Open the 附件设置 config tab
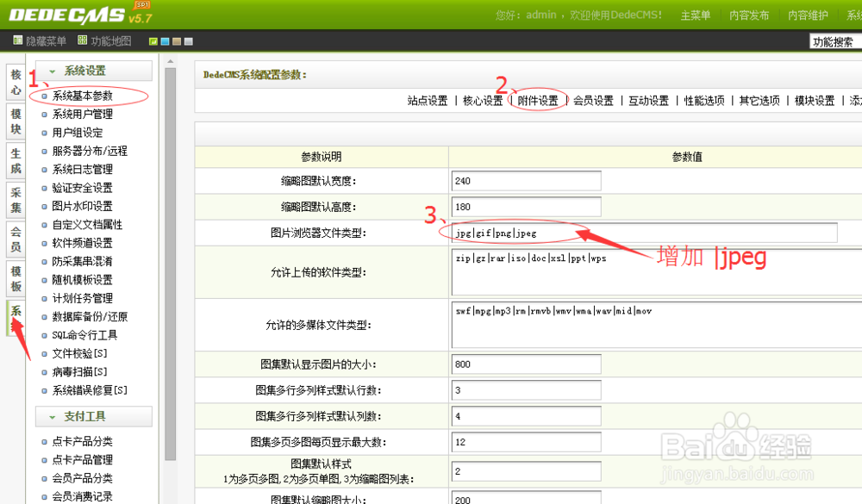 (x=538, y=101)
